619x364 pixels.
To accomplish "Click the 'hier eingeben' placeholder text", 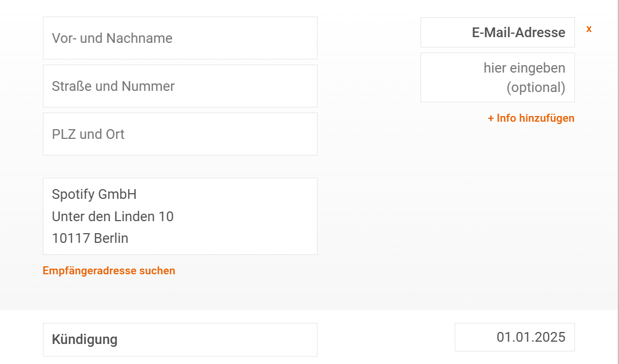I will [x=524, y=68].
